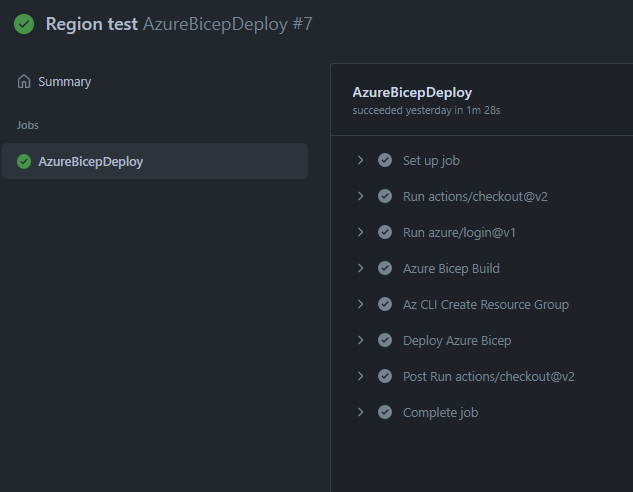Expand the Post Run actions/checkout@v2 chevron
633x492 pixels.
[360, 376]
